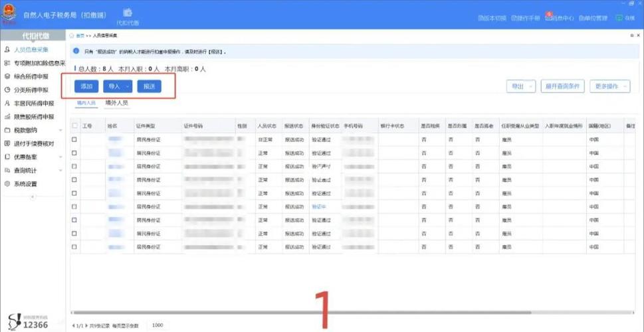Click the 展开查询条件 button

tap(562, 86)
